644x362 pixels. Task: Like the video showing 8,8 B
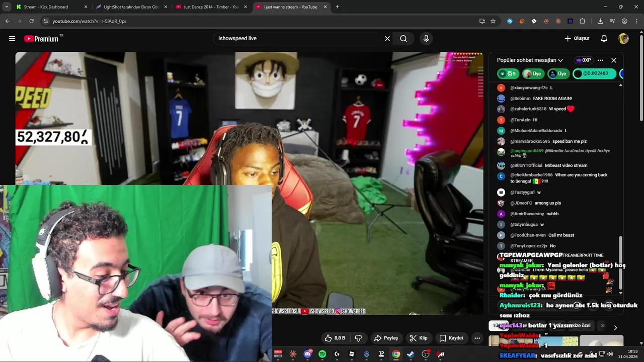[x=335, y=338]
